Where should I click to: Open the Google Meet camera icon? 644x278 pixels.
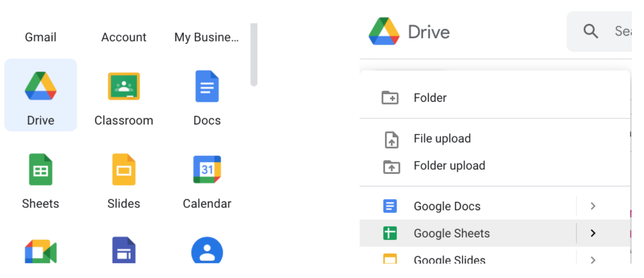[x=40, y=251]
